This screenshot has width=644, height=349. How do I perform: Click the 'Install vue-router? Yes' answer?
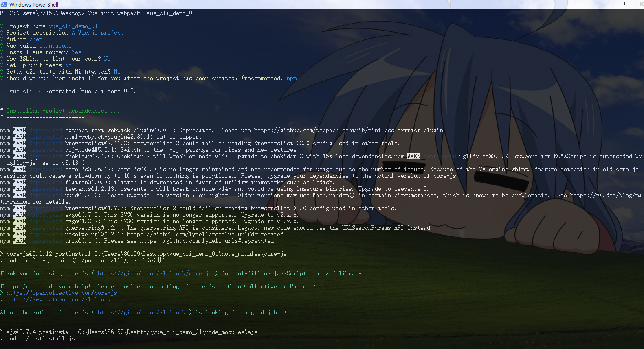77,52
